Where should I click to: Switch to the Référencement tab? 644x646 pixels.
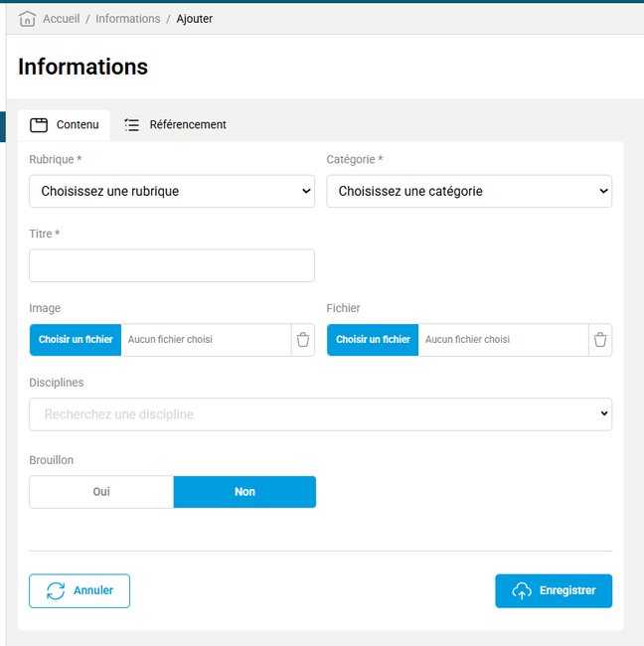coord(187,125)
